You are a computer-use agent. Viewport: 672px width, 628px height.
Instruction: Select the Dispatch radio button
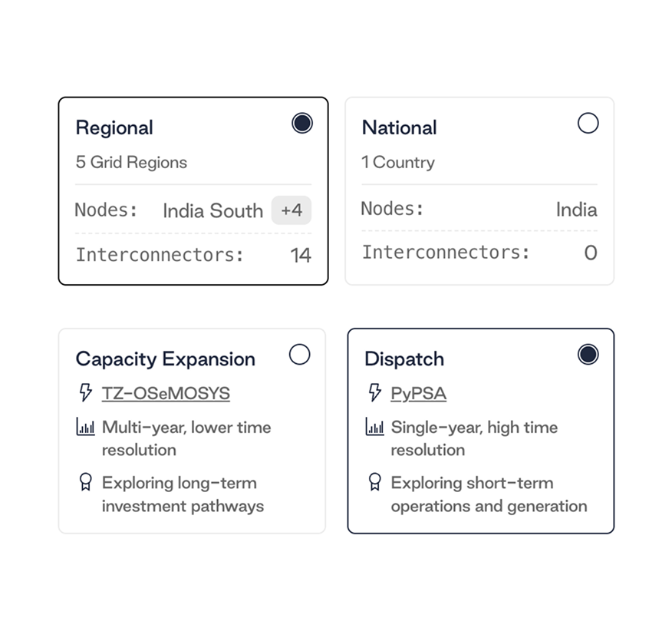[588, 355]
